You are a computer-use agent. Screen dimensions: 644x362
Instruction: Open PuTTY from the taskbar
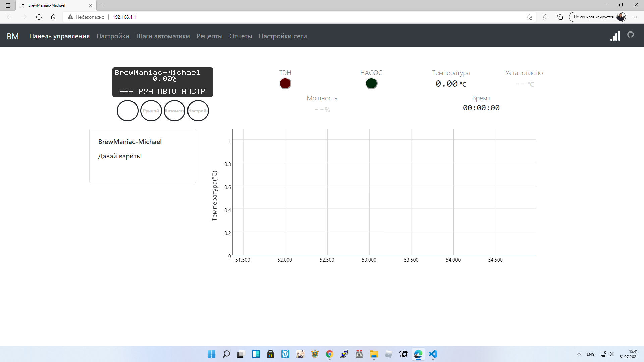tap(344, 354)
